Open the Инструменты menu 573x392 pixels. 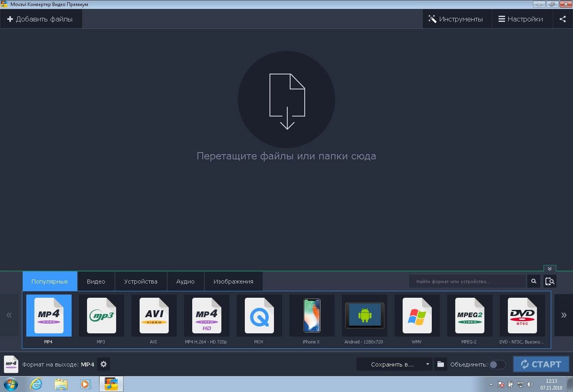(457, 19)
